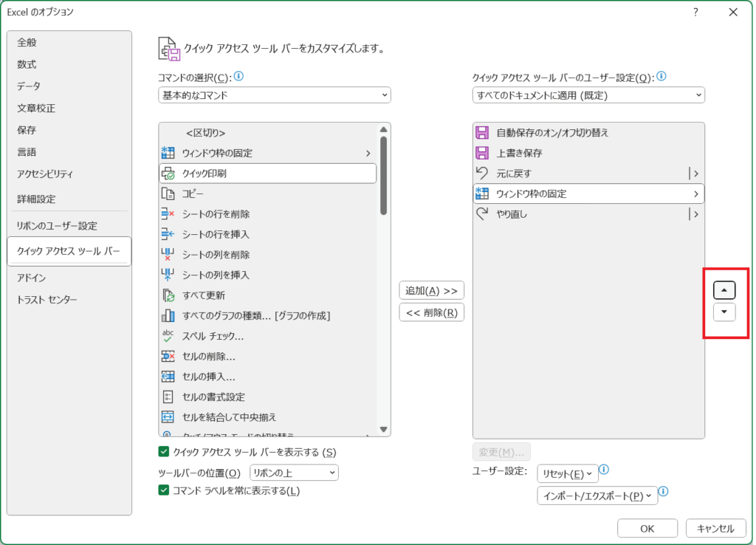Click the << 削除(R) button
The image size is (756, 545).
click(431, 312)
